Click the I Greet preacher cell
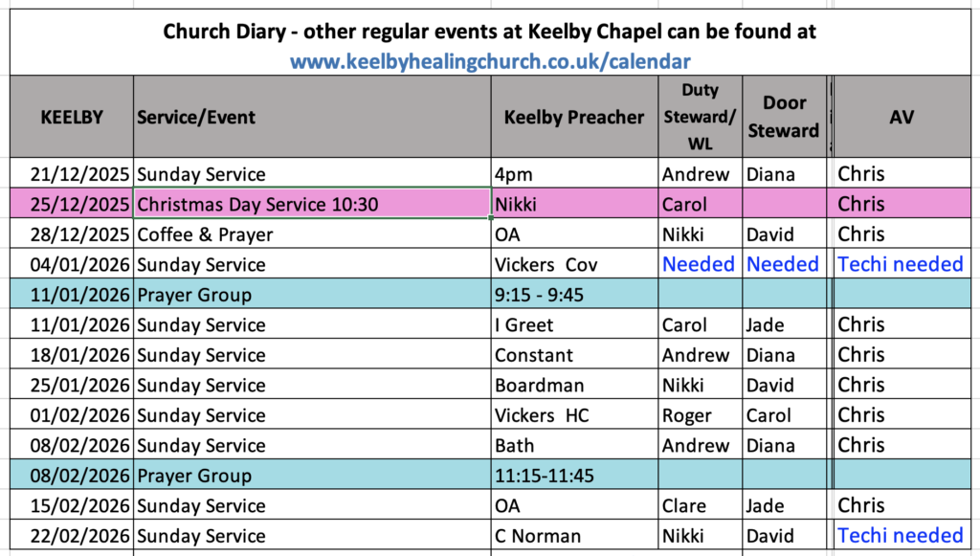 point(574,324)
